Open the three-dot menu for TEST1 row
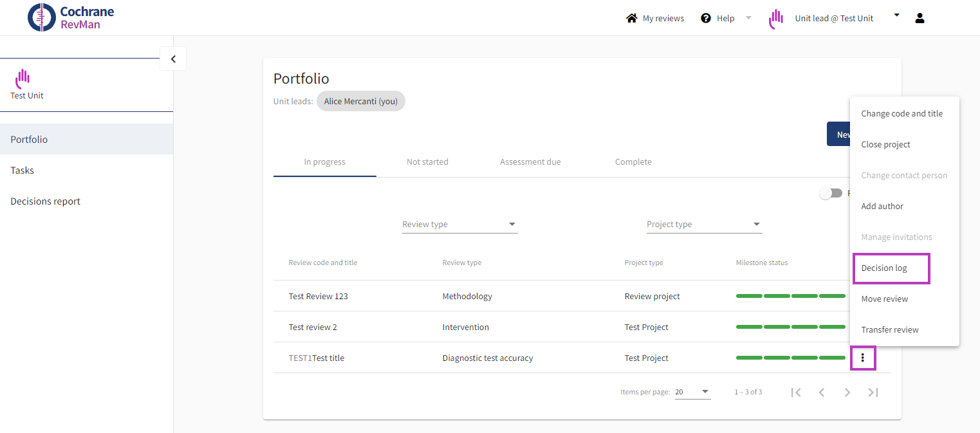This screenshot has height=433, width=980. (863, 358)
